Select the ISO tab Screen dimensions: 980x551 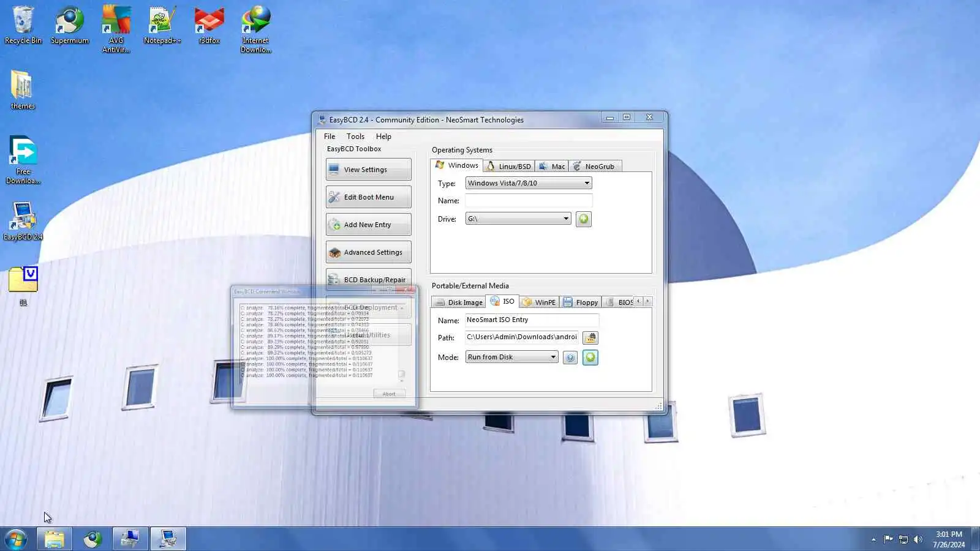[x=502, y=301]
